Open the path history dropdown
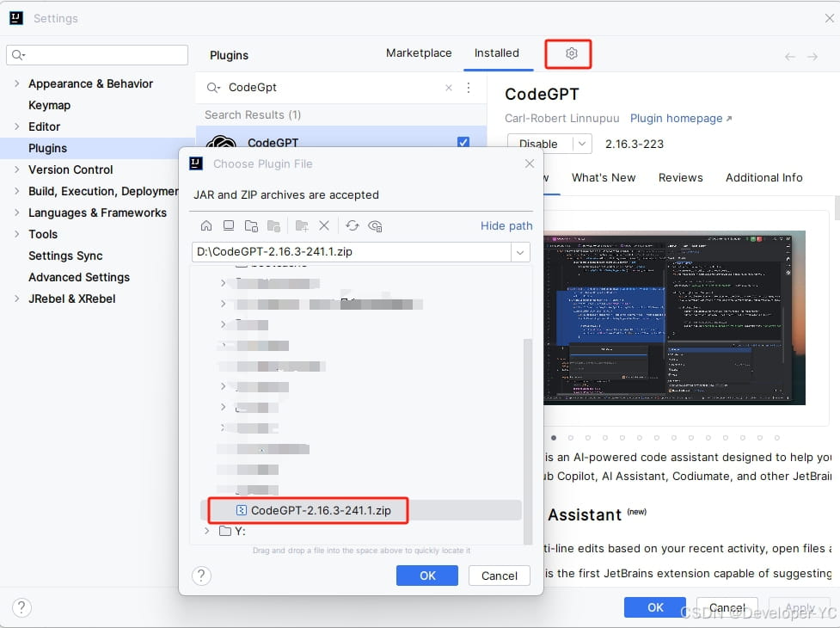 click(x=519, y=252)
